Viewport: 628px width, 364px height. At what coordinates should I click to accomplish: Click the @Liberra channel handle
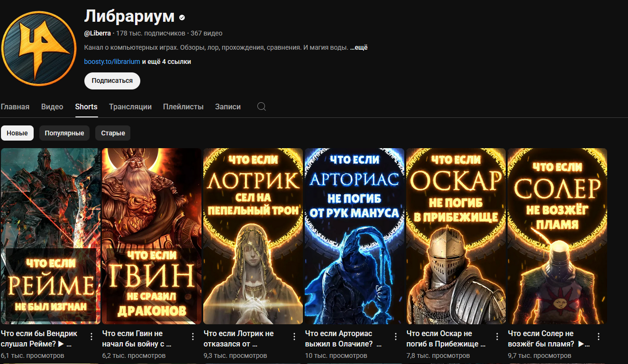click(98, 33)
